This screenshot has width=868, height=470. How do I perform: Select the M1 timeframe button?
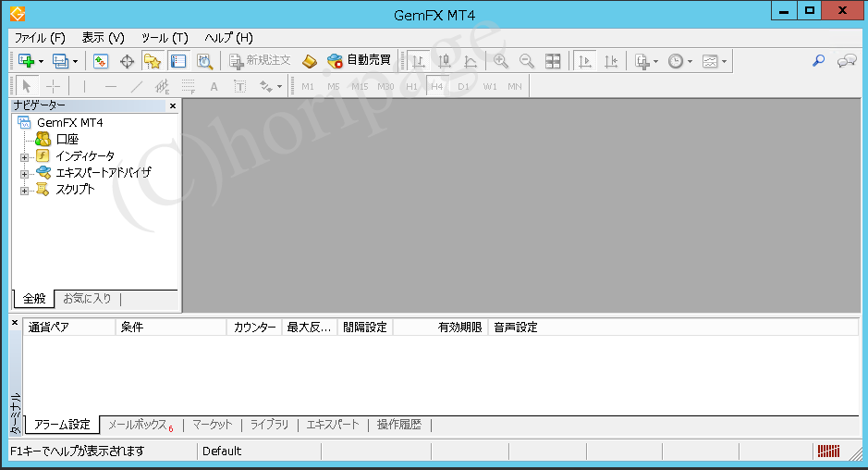pos(308,86)
